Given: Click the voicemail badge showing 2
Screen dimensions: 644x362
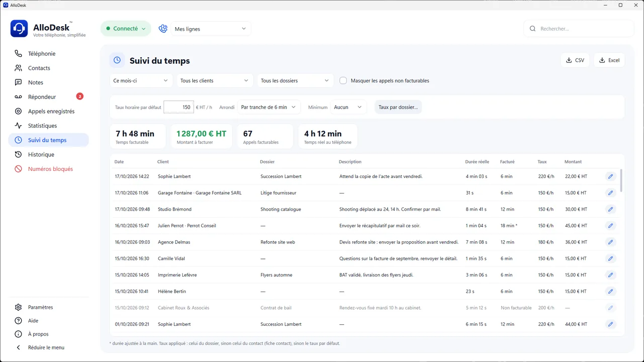Looking at the screenshot, I should click(79, 97).
